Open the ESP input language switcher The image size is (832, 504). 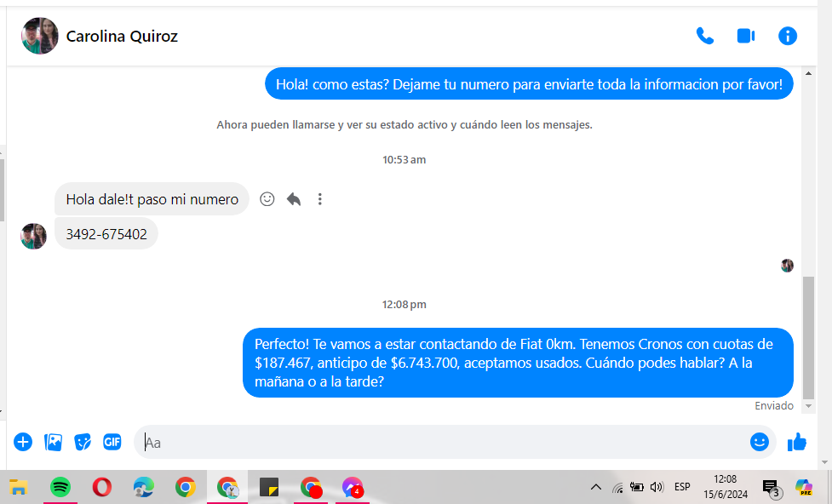pos(682,488)
